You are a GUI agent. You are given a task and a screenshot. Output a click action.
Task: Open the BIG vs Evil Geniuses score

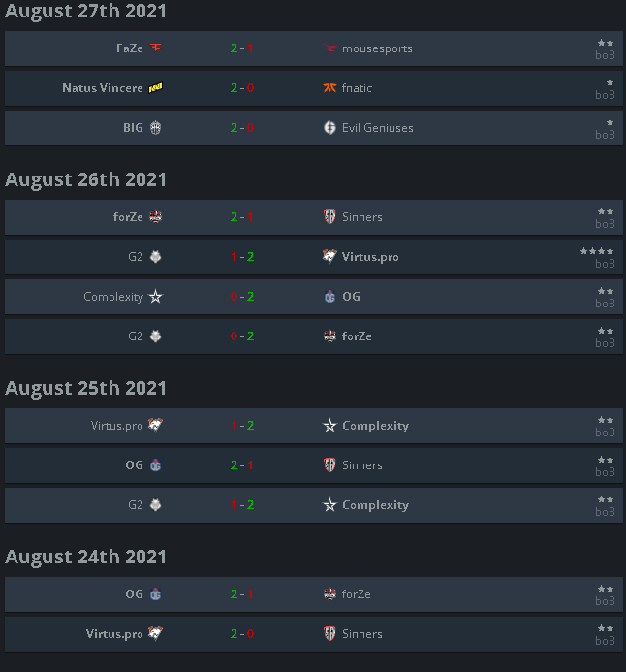point(242,128)
